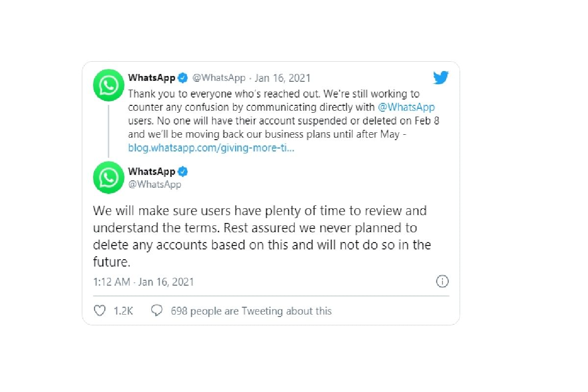This screenshot has height=392, width=588.
Task: Click the heart icon to like the tweet
Action: point(99,311)
